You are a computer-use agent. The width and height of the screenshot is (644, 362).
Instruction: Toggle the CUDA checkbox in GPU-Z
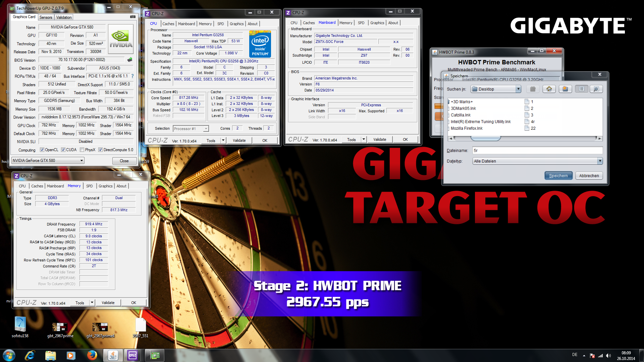63,150
